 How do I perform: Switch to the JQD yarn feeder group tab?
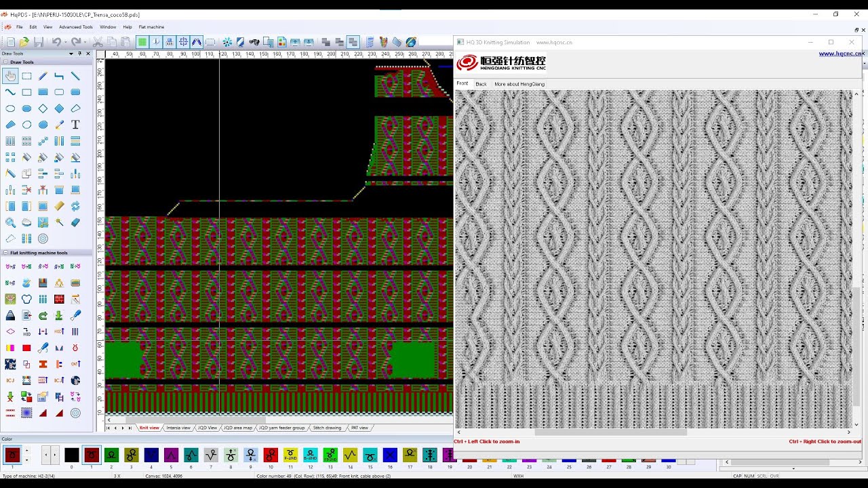click(x=282, y=428)
